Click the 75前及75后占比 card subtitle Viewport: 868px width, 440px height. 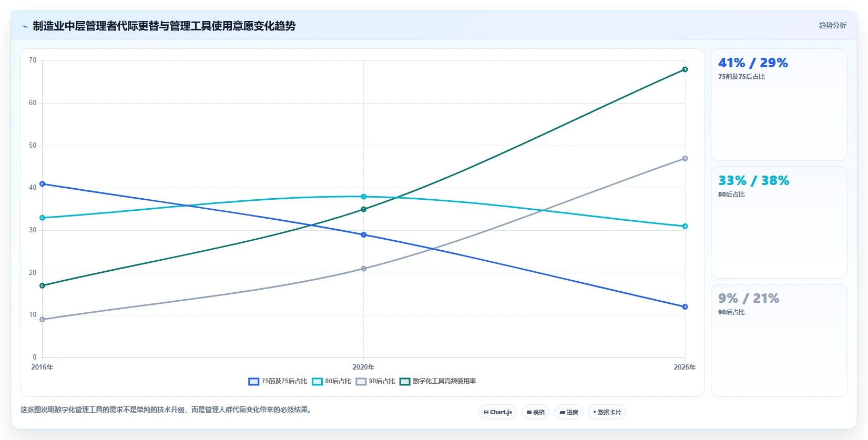point(741,77)
